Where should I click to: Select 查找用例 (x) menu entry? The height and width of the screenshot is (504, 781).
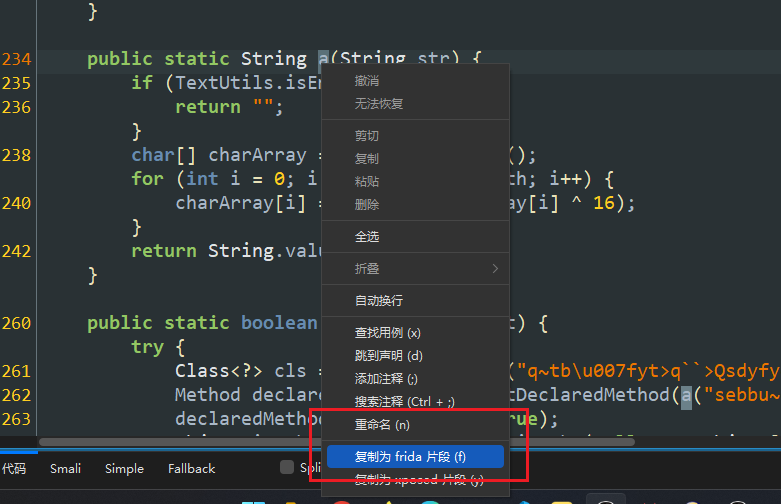[388, 332]
